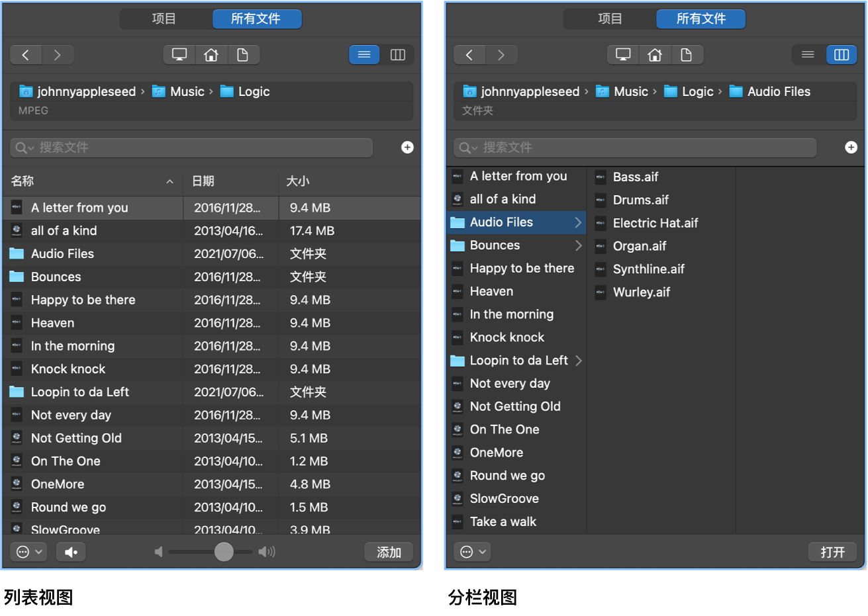Select all of a kind project icon in list

click(17, 230)
